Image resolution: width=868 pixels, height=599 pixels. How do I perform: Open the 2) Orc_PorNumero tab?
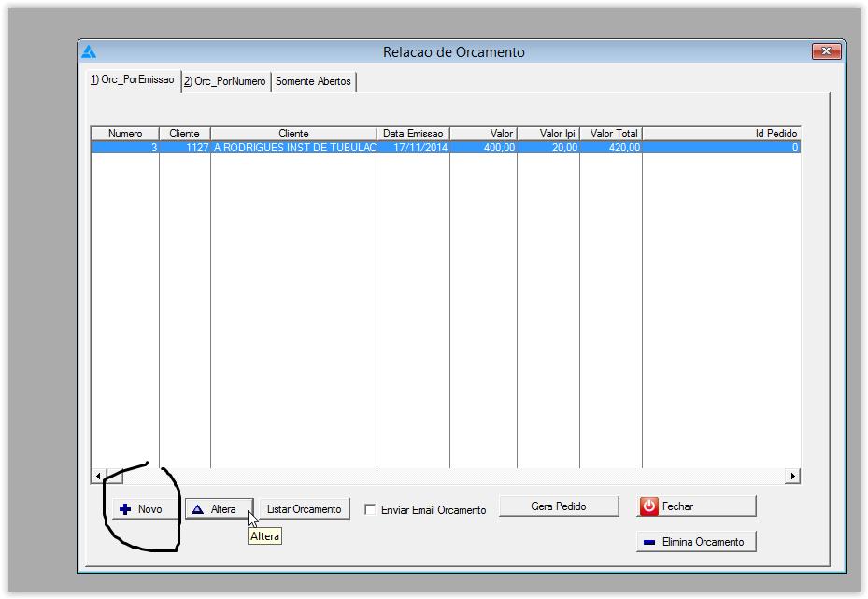pos(225,81)
